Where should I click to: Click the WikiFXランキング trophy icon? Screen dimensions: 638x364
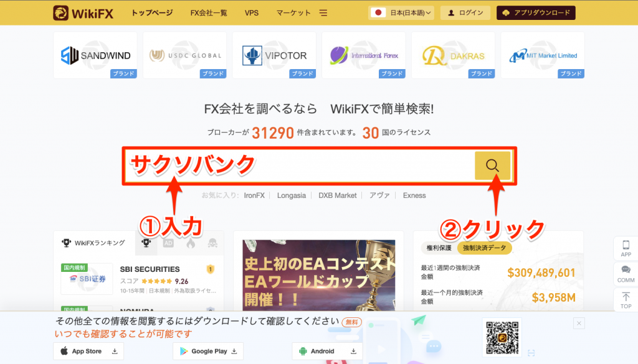click(66, 243)
